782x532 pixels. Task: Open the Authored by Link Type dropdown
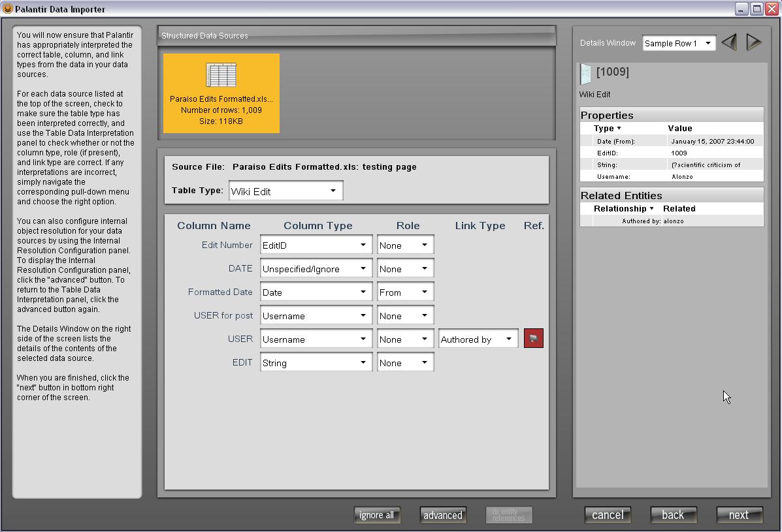(478, 339)
